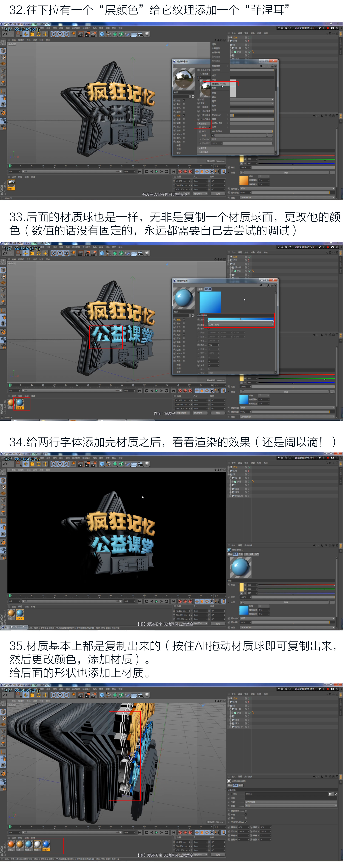Click the recorder pencil icon at 00:54:50

[320, 689]
